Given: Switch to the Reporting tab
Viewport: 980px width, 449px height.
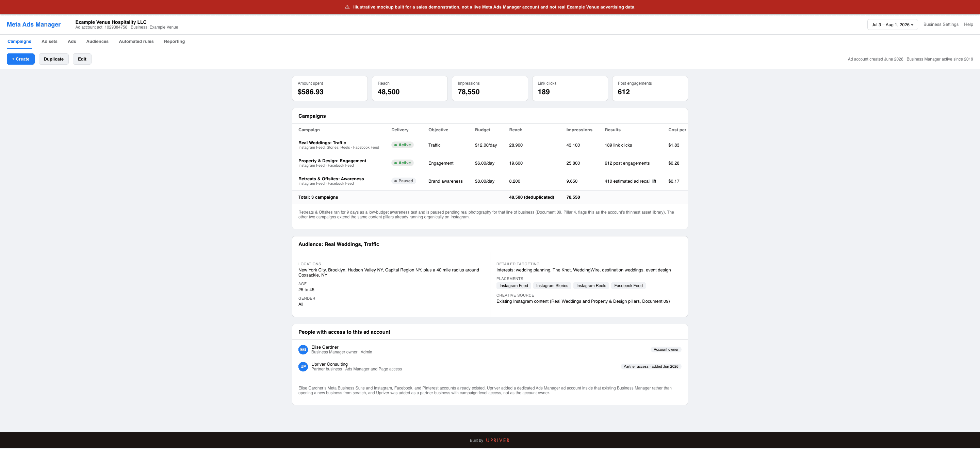Looking at the screenshot, I should (174, 41).
